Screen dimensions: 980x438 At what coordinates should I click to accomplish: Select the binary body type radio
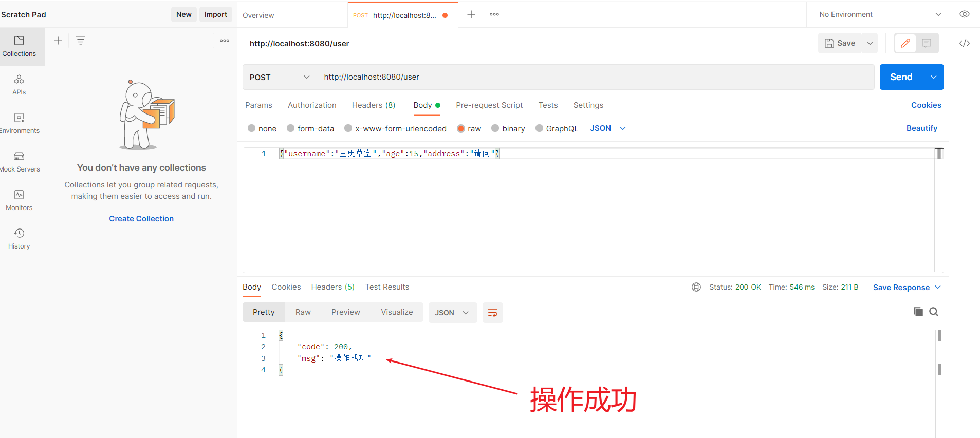tap(495, 128)
